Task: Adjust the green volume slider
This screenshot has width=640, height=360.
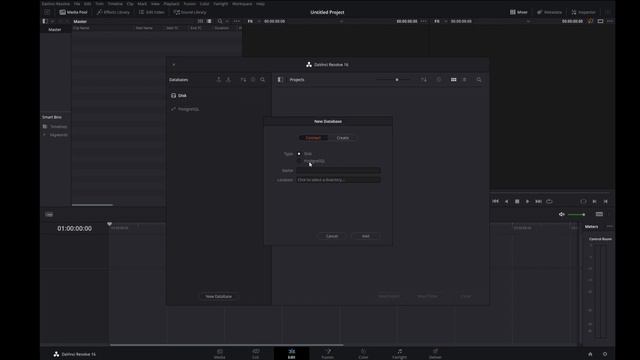Action: (577, 214)
